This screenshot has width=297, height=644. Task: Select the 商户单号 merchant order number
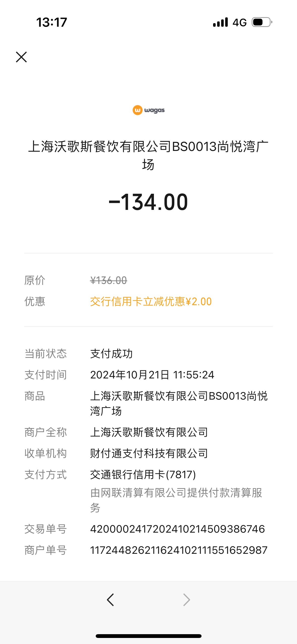coord(179,550)
